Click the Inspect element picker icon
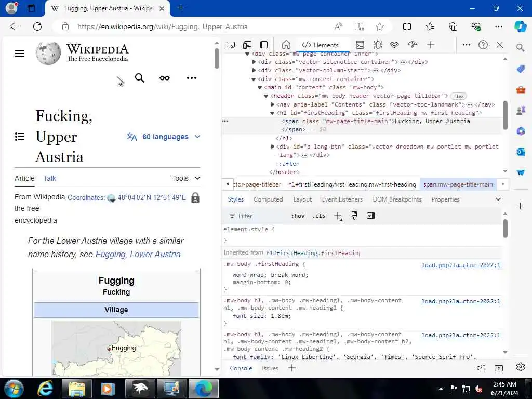Image resolution: width=532 pixels, height=399 pixels. point(230,45)
